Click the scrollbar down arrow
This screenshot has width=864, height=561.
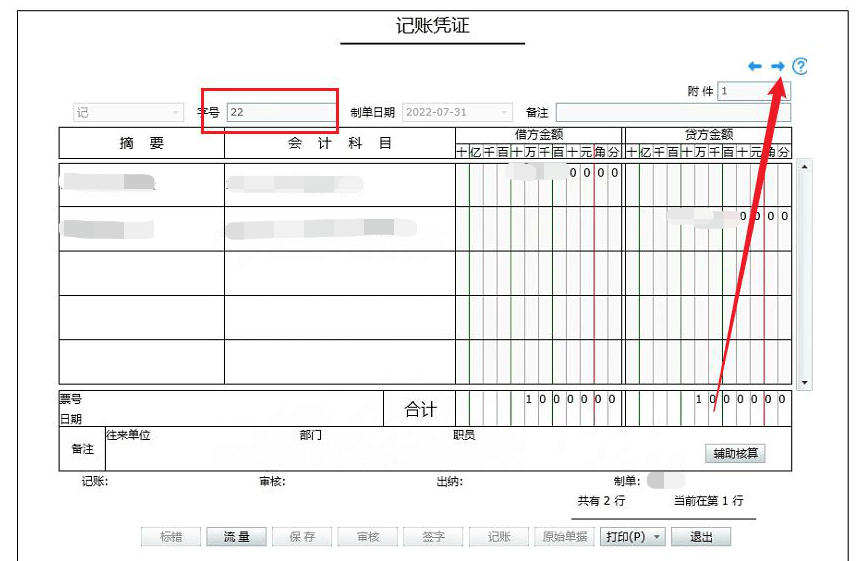pyautogui.click(x=804, y=383)
